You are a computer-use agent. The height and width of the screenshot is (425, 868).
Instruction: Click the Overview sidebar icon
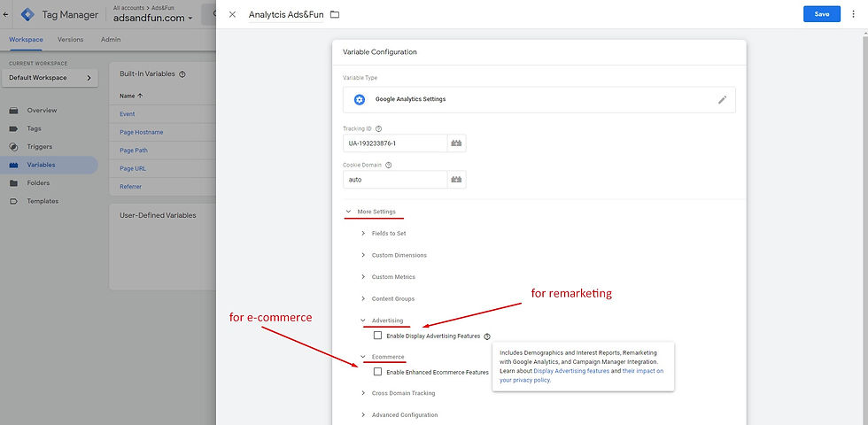coord(14,110)
